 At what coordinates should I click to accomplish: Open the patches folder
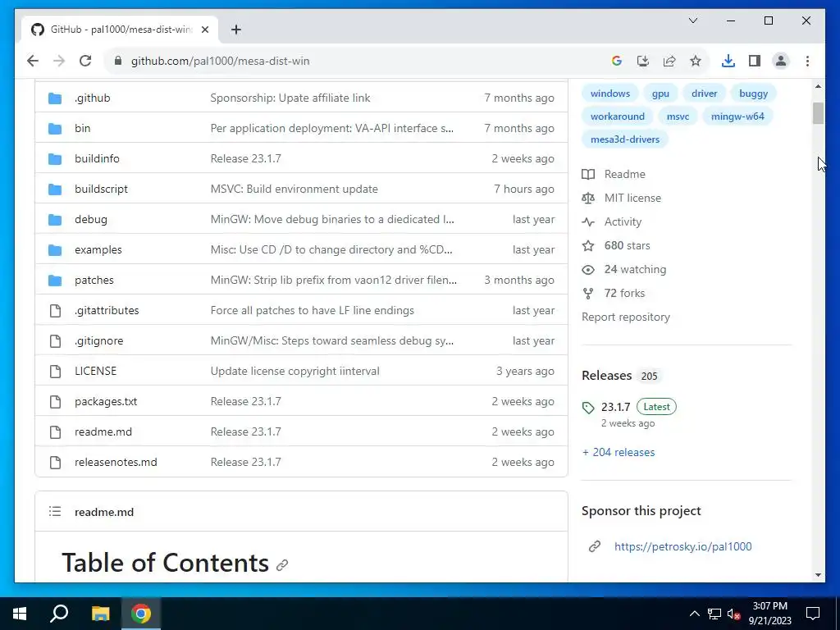point(94,281)
